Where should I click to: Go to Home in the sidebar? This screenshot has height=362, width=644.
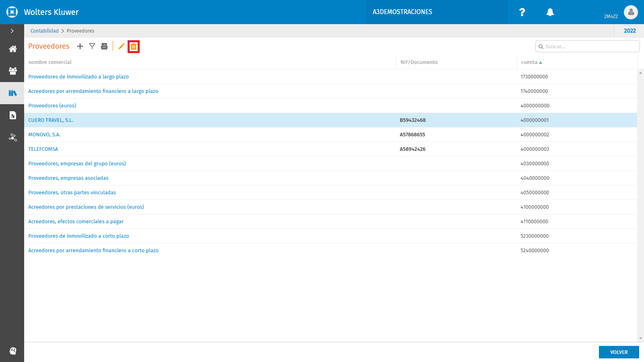pyautogui.click(x=13, y=49)
